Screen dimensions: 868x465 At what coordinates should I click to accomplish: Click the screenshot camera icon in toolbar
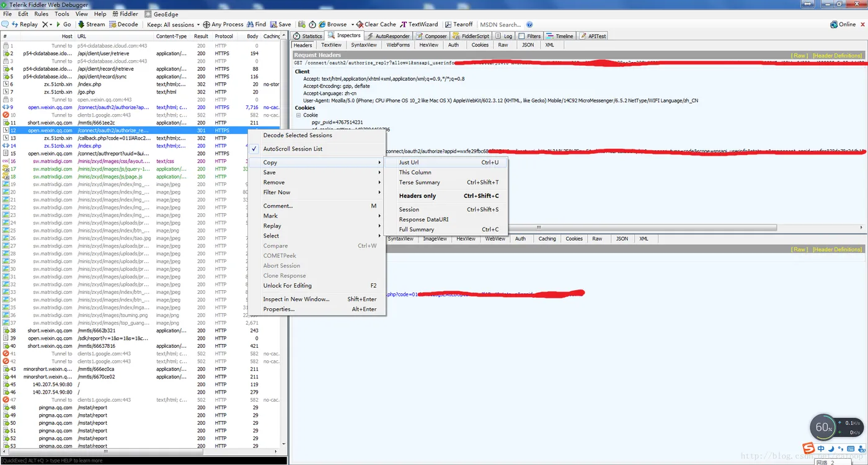click(x=303, y=25)
